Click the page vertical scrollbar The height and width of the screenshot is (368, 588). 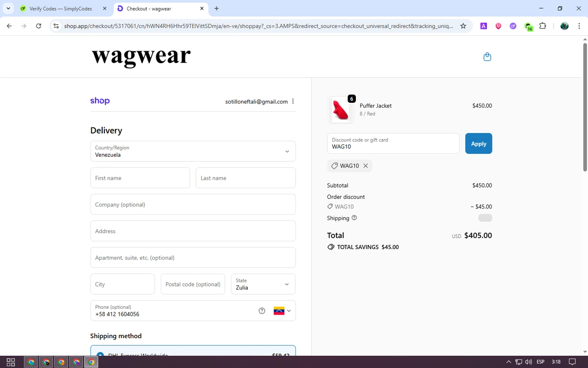pyautogui.click(x=585, y=107)
